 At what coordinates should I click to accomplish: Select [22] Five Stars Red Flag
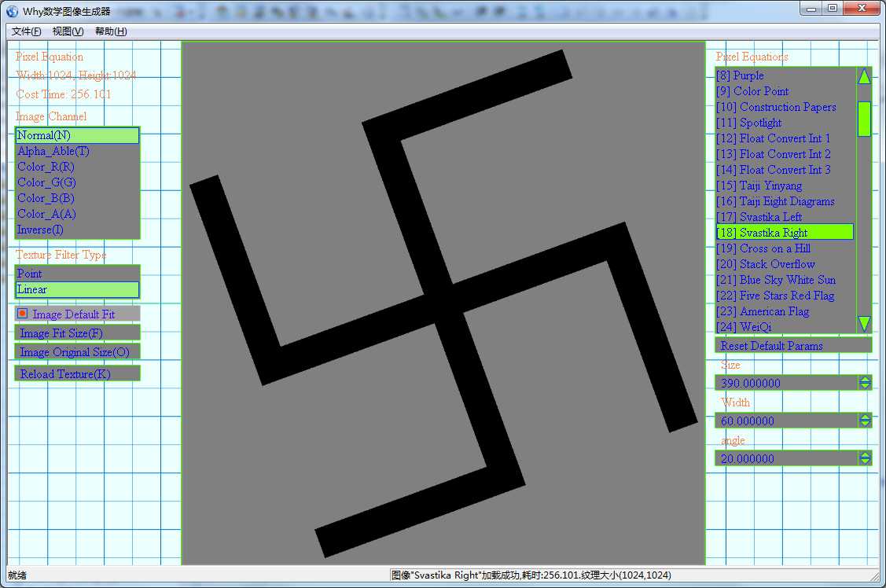(785, 296)
